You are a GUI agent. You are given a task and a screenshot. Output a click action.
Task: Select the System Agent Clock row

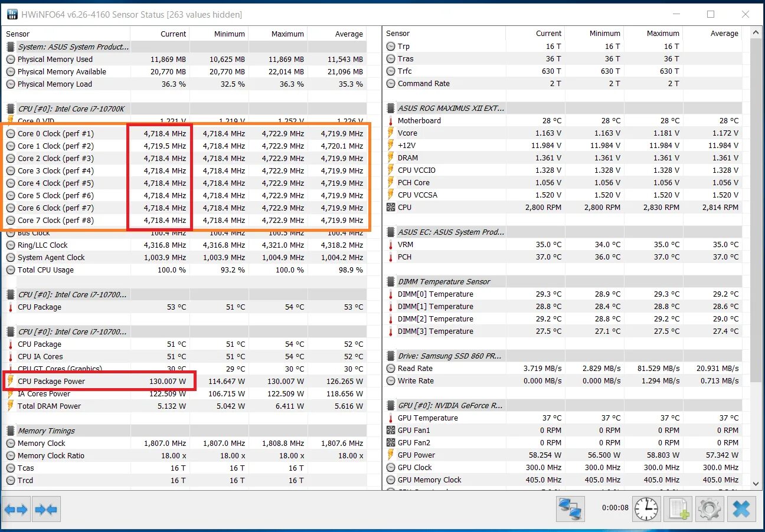(185, 258)
